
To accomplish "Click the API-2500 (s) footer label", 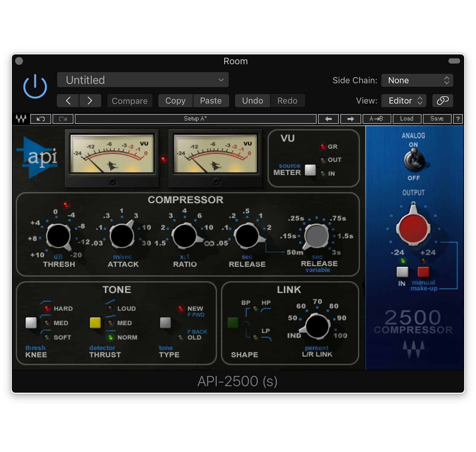I will 238,381.
